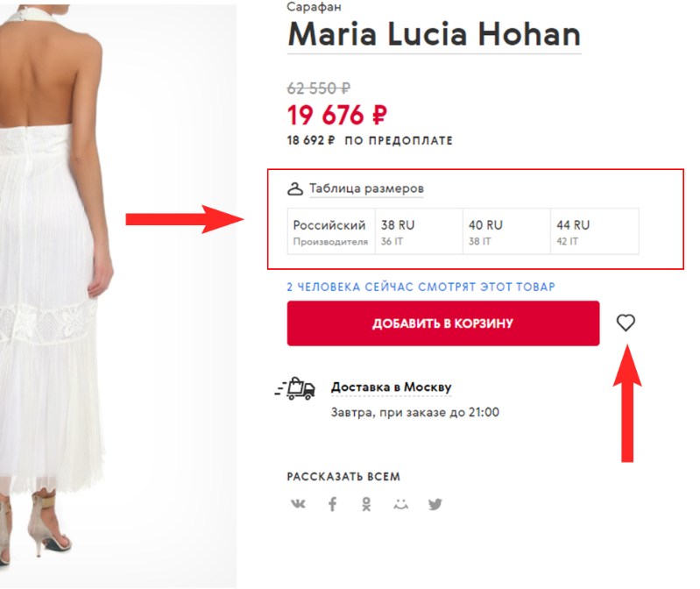Share via Moi Mir smiley icon
The width and height of the screenshot is (700, 589).
(x=400, y=505)
